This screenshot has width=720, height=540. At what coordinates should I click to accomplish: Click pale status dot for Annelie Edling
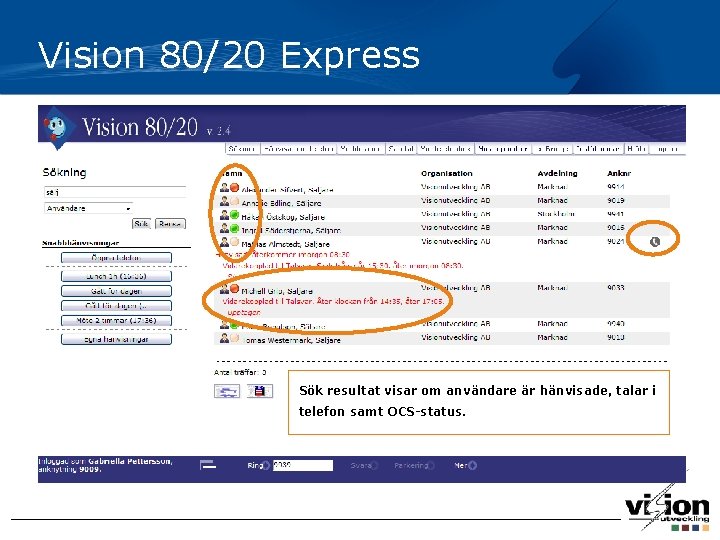(234, 201)
